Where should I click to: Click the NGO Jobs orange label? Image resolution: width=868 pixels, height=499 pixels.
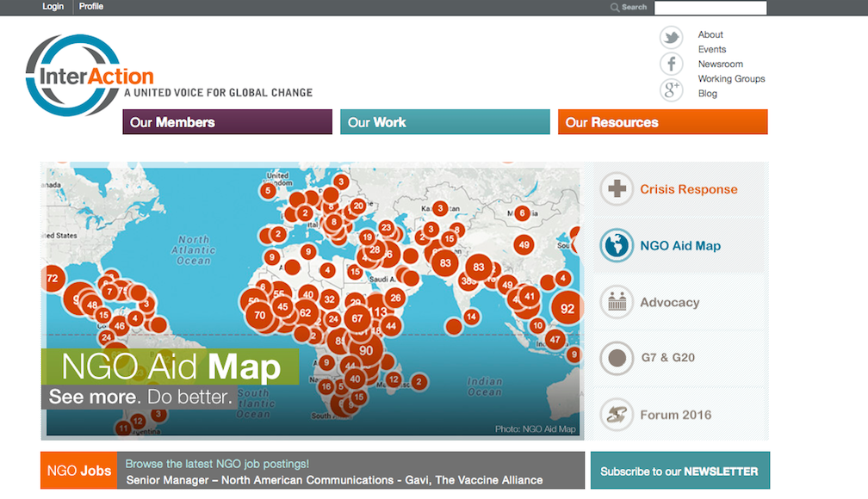[x=78, y=471]
